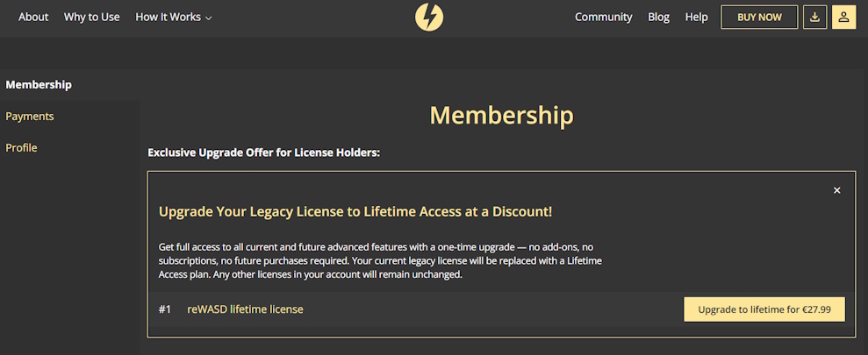Expand the How It Works chevron

click(209, 18)
